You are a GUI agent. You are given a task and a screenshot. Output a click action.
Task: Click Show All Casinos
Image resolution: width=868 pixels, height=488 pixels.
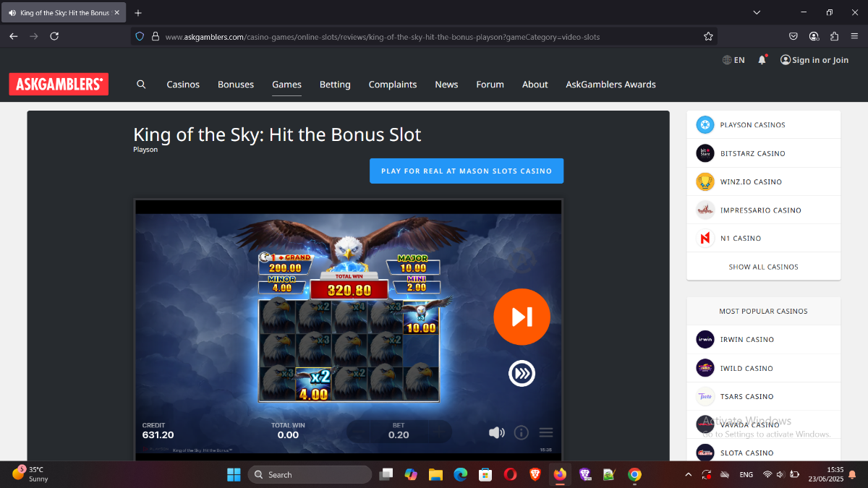763,267
